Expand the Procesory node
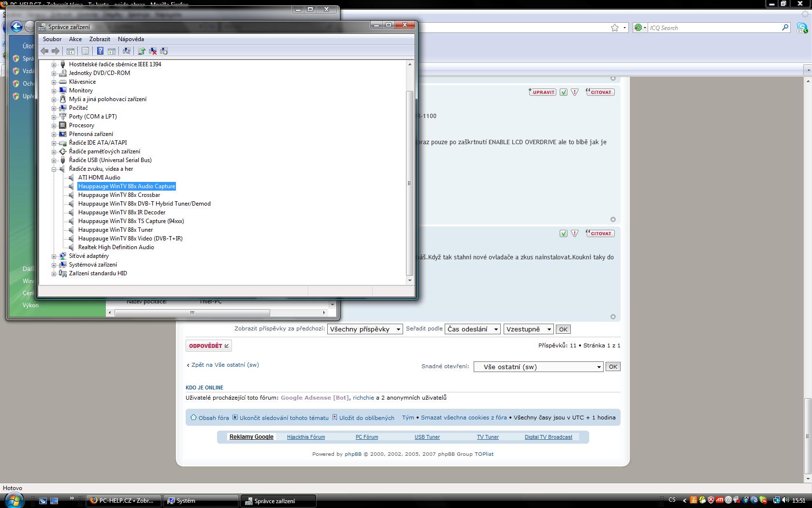Image resolution: width=812 pixels, height=508 pixels. tap(54, 125)
